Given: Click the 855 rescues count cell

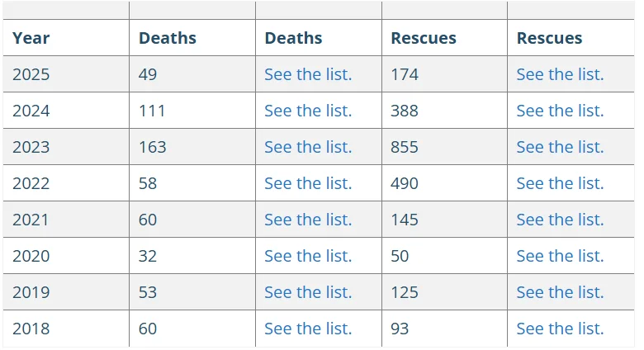Looking at the screenshot, I should coord(405,147).
